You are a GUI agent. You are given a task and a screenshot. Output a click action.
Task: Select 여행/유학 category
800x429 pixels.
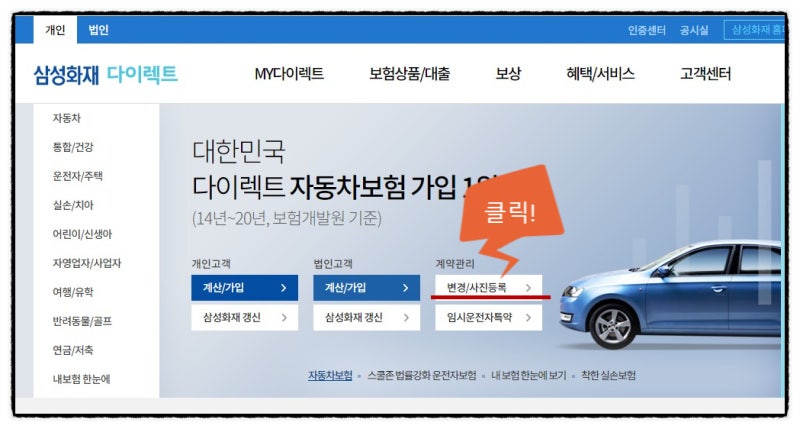click(73, 292)
